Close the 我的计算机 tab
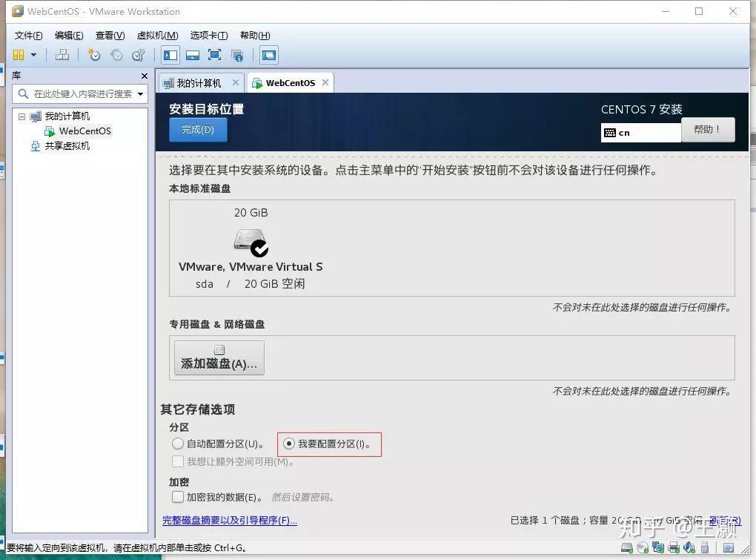Viewport: 756px width, 560px height. point(235,82)
